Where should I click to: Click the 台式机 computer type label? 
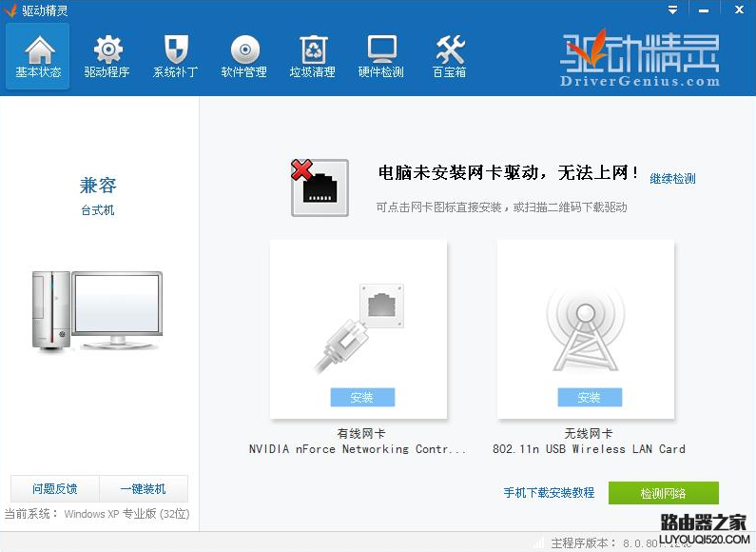98,210
